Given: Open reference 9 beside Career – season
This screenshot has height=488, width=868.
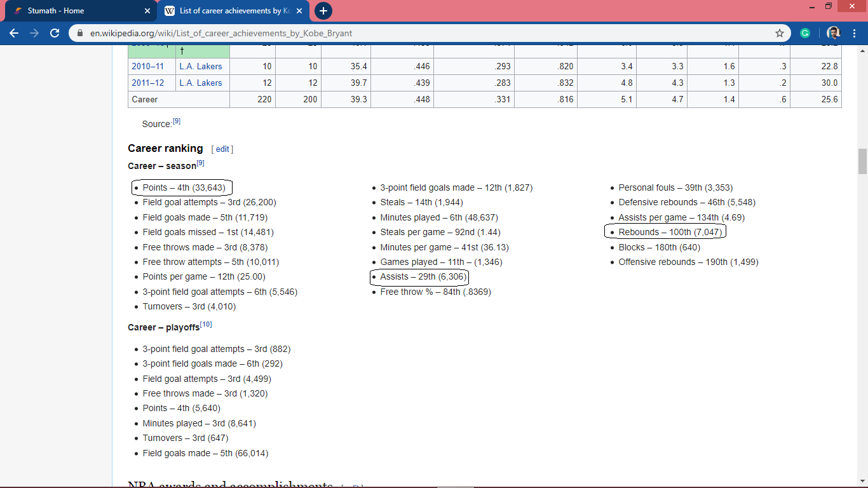Looking at the screenshot, I should pyautogui.click(x=200, y=163).
